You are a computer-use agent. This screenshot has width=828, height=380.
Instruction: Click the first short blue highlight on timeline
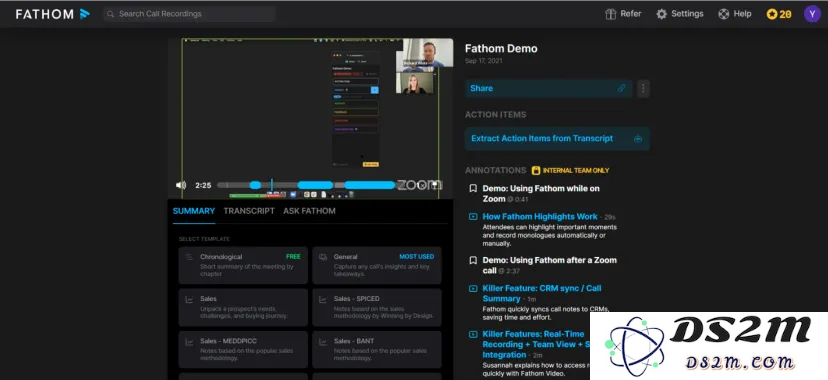pos(255,185)
